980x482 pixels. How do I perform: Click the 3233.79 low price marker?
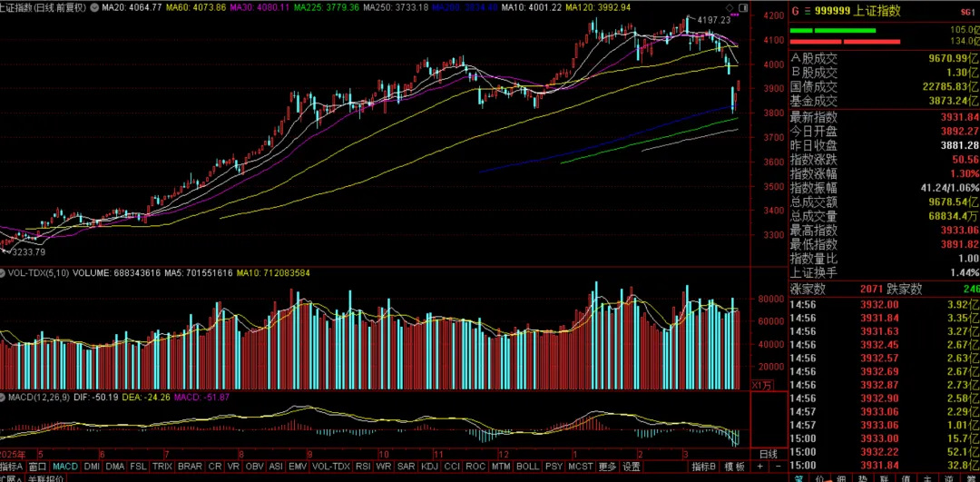(30, 252)
